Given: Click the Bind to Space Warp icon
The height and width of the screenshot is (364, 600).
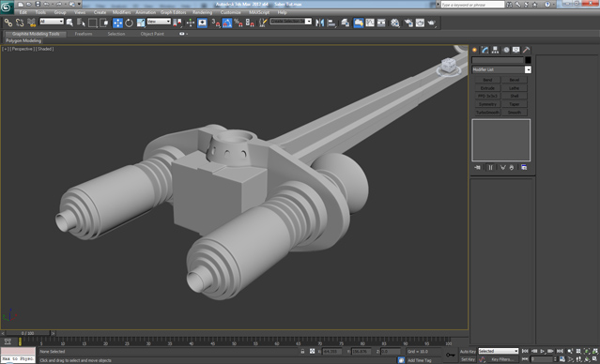Looking at the screenshot, I should tap(31, 23).
